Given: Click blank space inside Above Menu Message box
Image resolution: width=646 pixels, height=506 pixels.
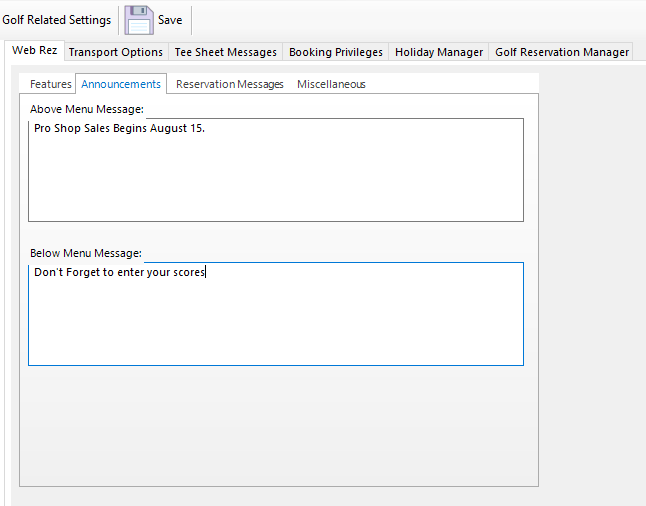Looking at the screenshot, I should 275,180.
